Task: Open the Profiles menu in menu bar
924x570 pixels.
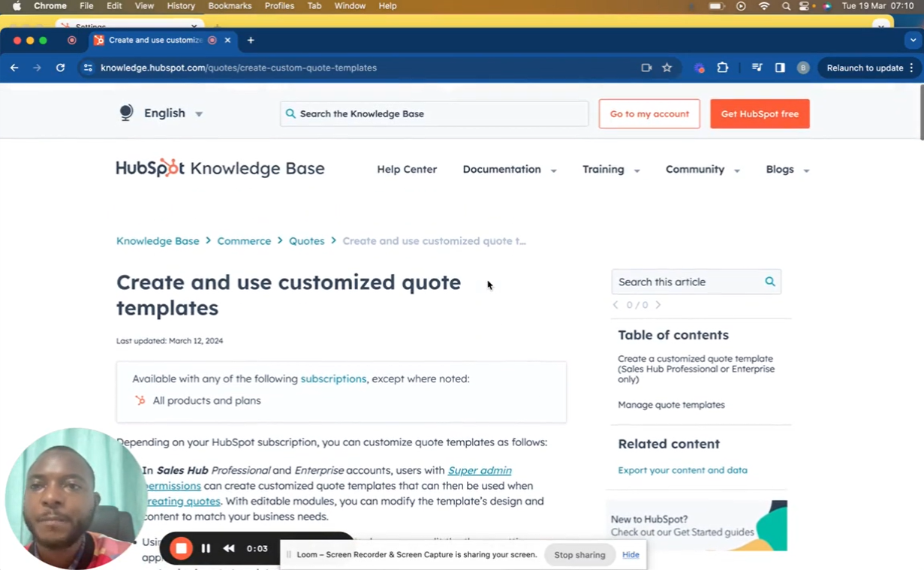Action: click(x=279, y=6)
